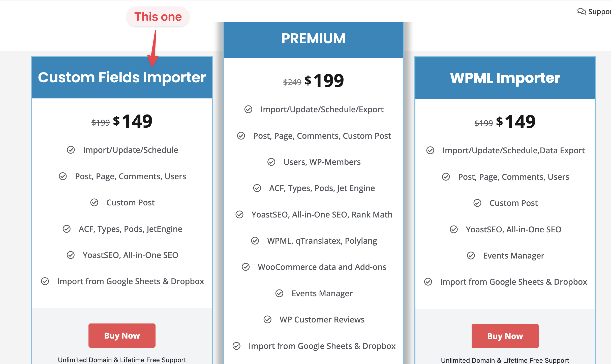This screenshot has width=611, height=364.
Task: Click the chat bubbles Support icon
Action: 582,12
